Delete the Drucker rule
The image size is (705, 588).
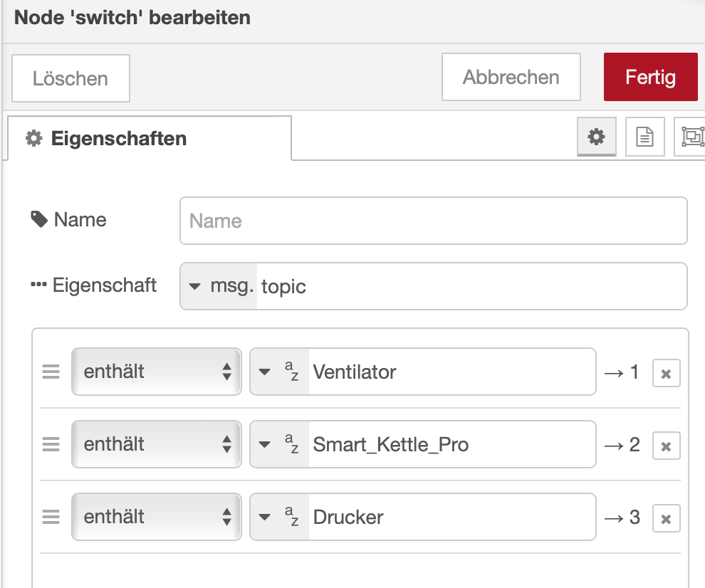[666, 519]
